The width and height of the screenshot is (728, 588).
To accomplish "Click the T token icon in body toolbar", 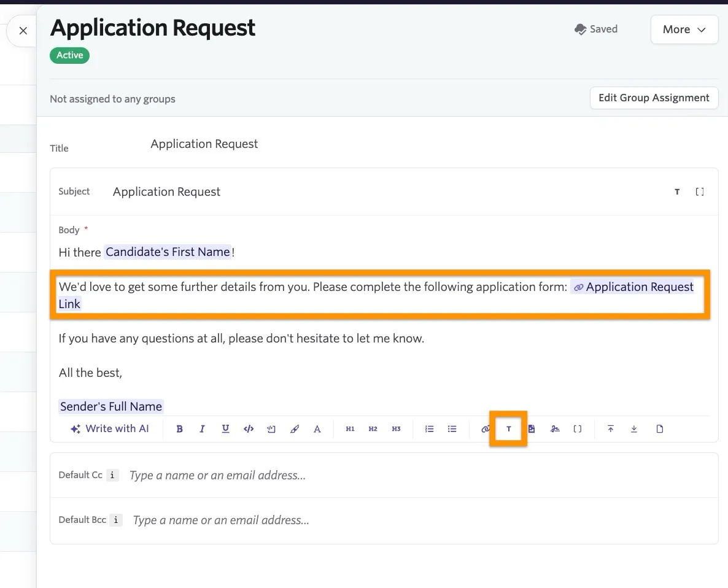I will coord(509,429).
